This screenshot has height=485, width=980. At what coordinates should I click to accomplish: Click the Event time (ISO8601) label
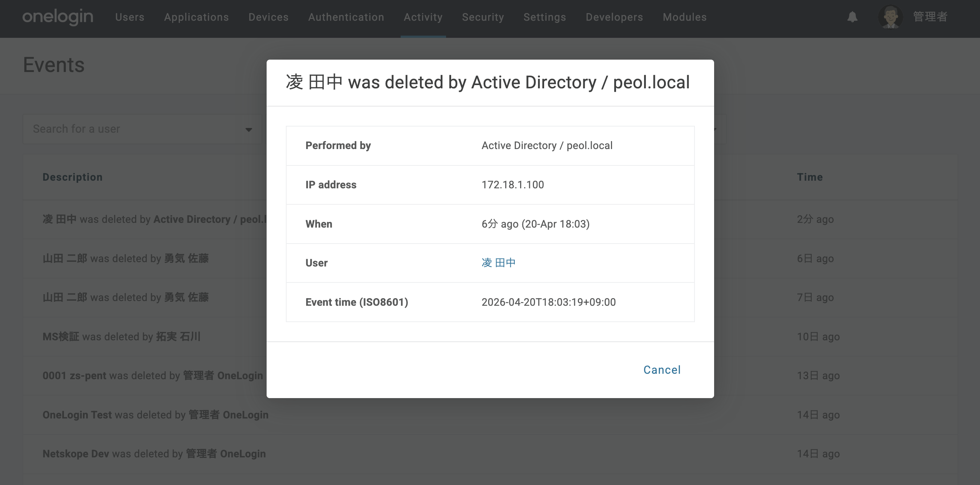(x=357, y=302)
